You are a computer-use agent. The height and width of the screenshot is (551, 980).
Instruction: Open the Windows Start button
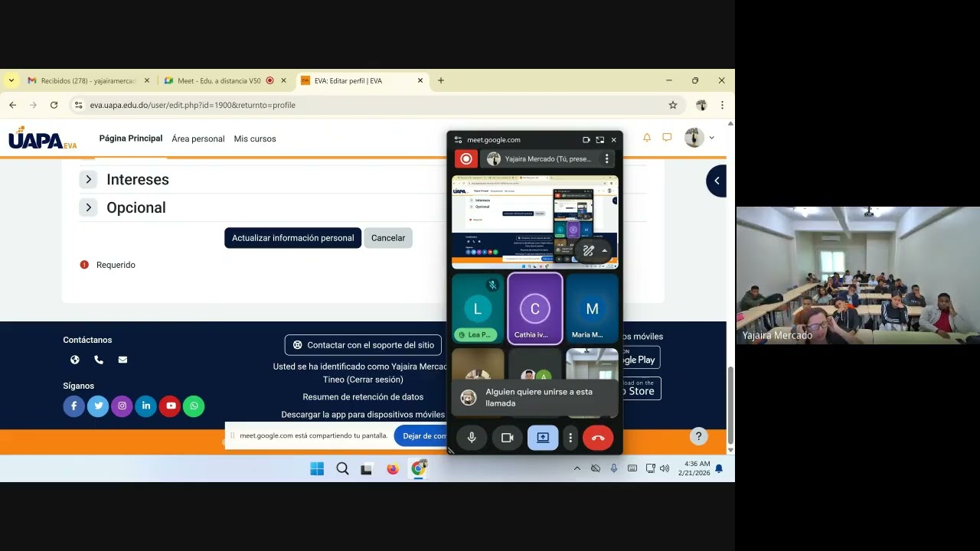(317, 468)
